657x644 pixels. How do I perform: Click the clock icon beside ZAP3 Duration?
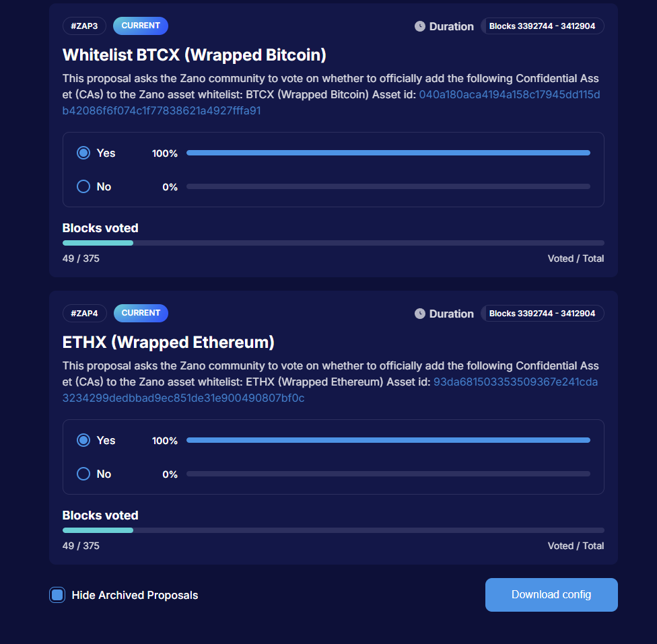pyautogui.click(x=420, y=26)
